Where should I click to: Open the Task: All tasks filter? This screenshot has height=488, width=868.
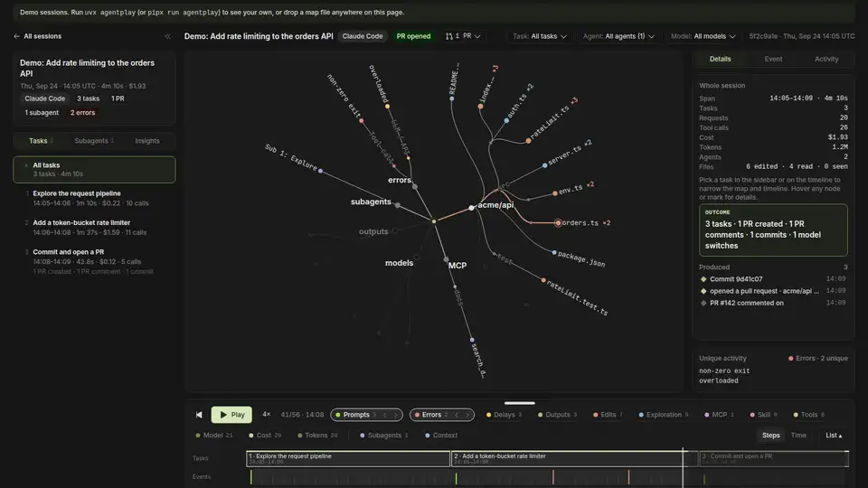tap(539, 36)
